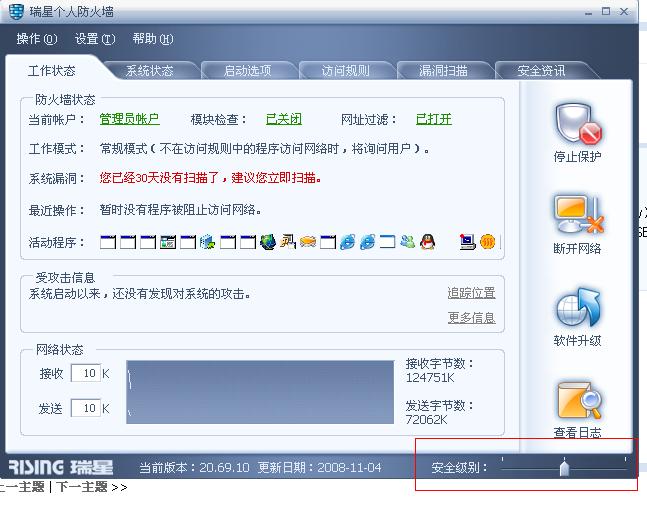The height and width of the screenshot is (512, 647).
Task: Click the red 30-day scan warning text
Action: [210, 178]
